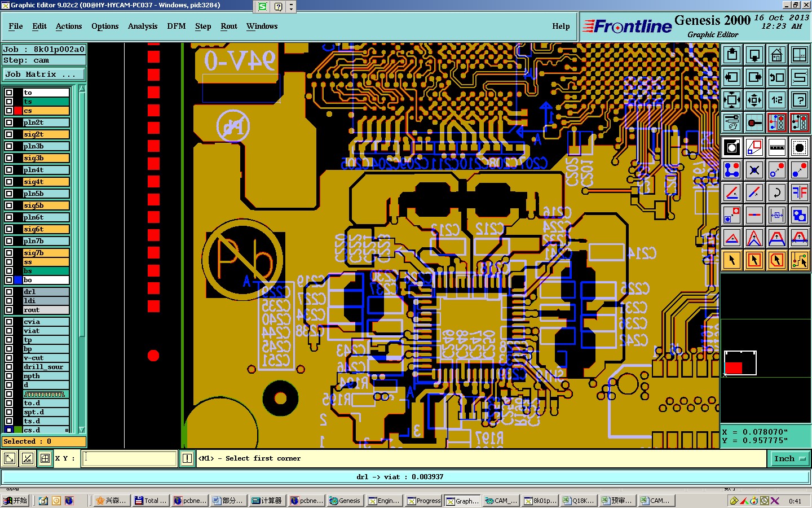Viewport: 812px width, 508px height.
Task: Open the Inch units dropdown
Action: (789, 459)
